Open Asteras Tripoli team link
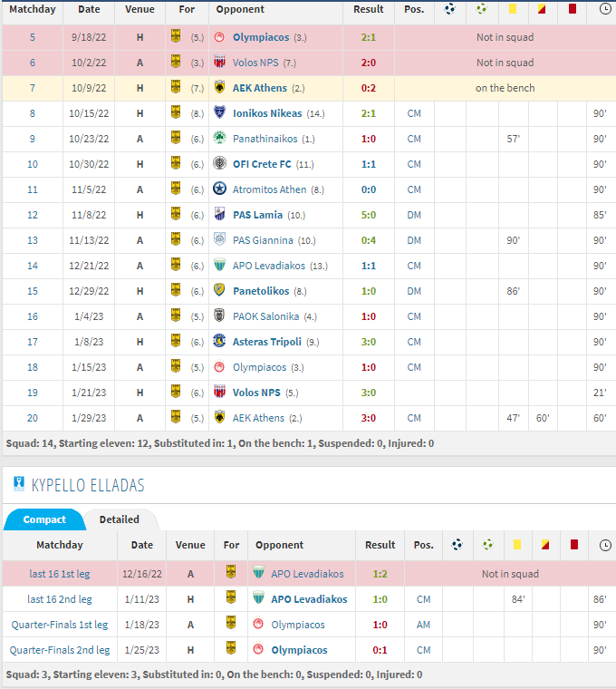Image resolution: width=616 pixels, height=689 pixels. point(267,342)
